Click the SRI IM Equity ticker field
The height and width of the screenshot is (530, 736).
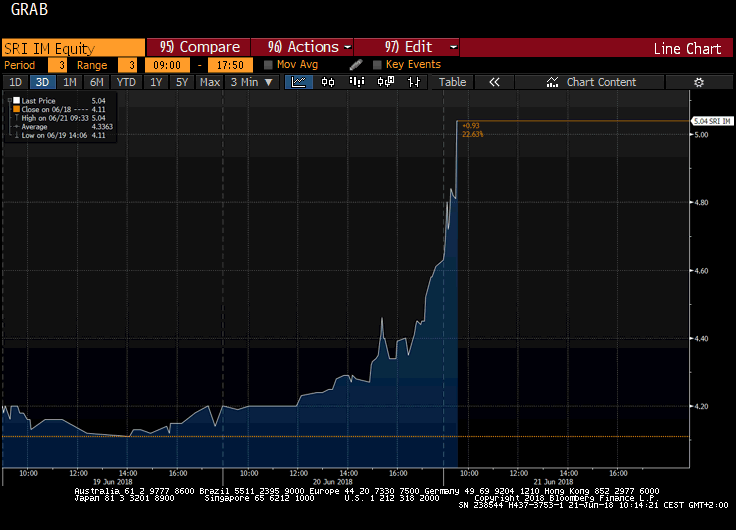pyautogui.click(x=72, y=47)
